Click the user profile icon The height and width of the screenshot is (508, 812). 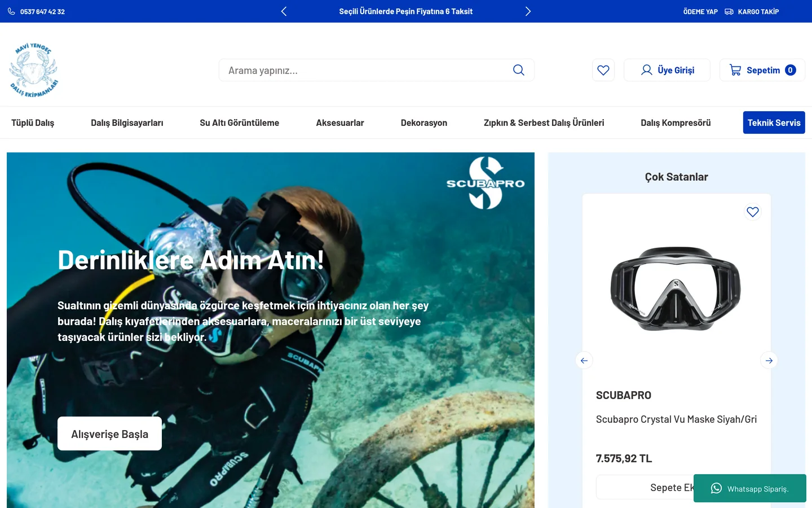[x=647, y=70]
